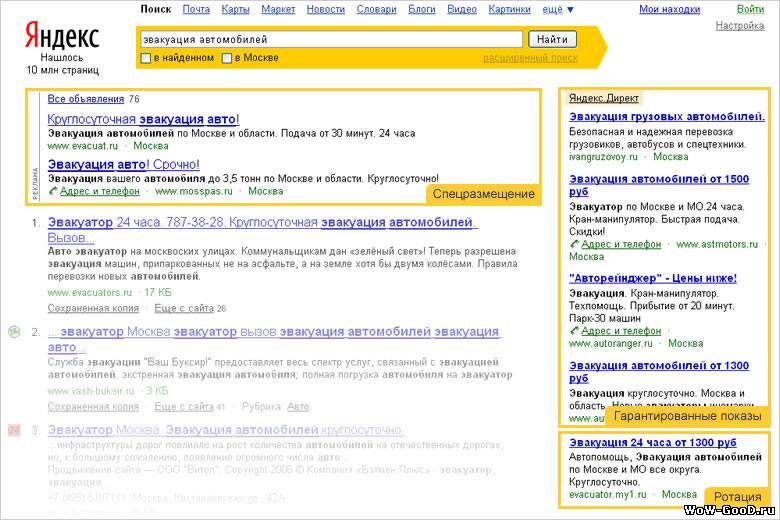Toggle the "в найденном" checkbox
The width and height of the screenshot is (780, 520).
pyautogui.click(x=146, y=58)
